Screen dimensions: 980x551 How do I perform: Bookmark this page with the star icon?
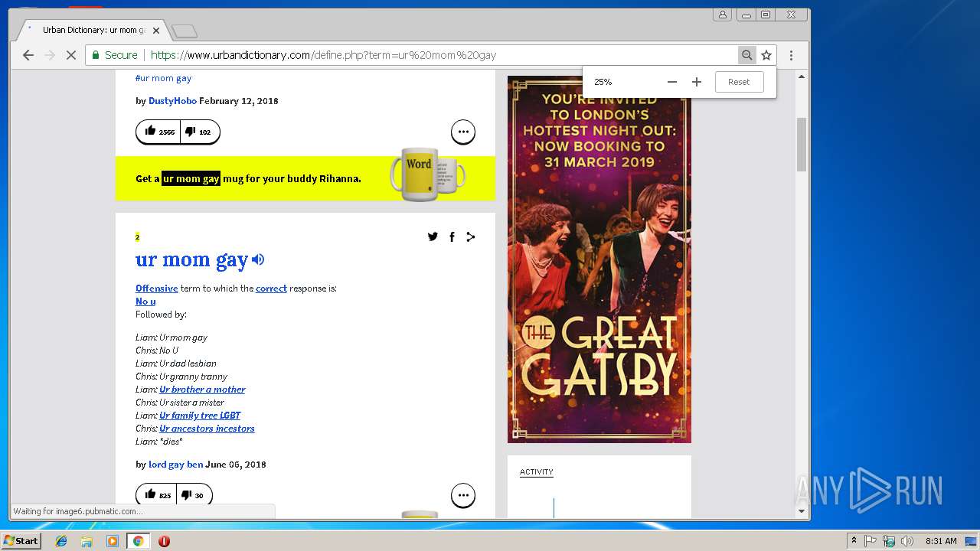[x=766, y=55]
